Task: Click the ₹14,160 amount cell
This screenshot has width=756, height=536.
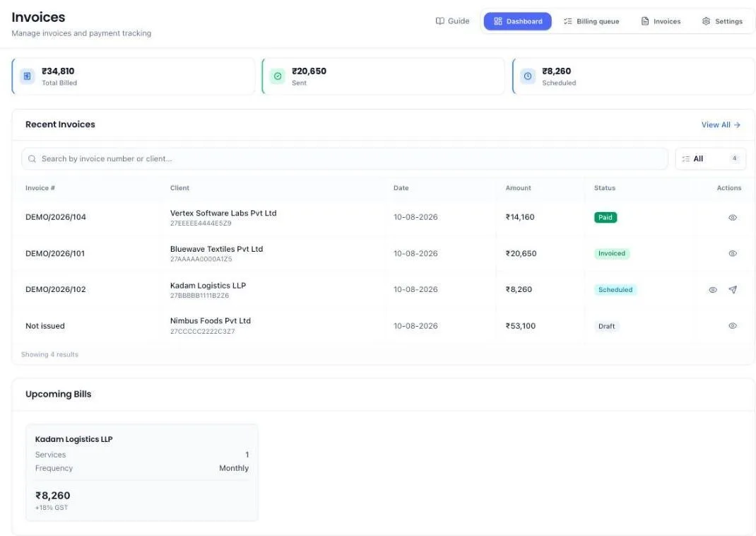Action: pos(520,217)
